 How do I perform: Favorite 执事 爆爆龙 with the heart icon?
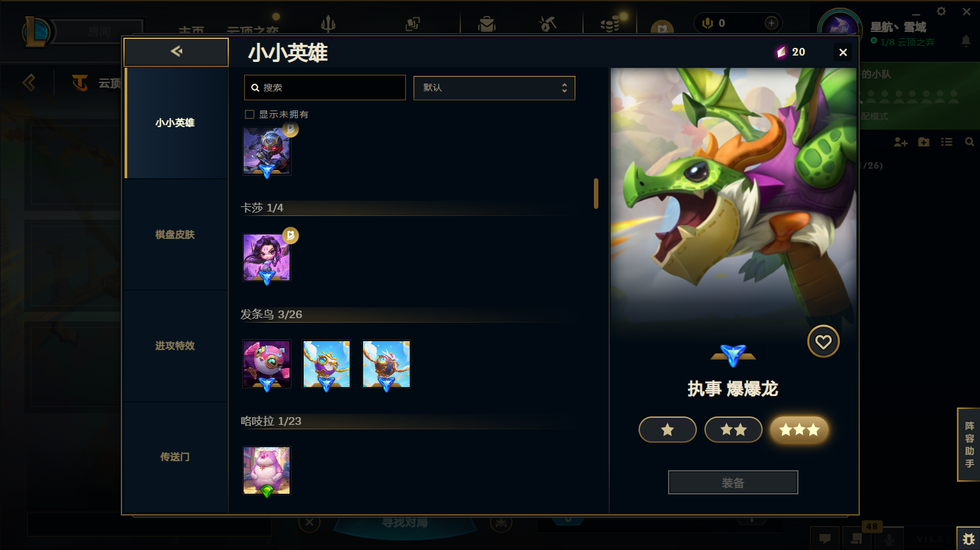pos(823,342)
